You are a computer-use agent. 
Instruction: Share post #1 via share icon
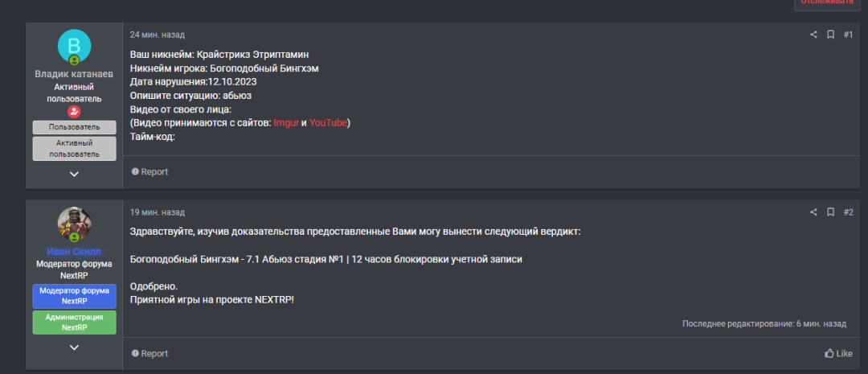pos(813,35)
